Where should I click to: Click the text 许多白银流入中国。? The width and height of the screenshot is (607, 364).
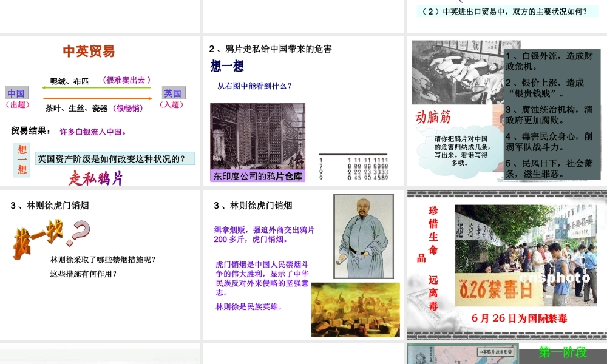pyautogui.click(x=93, y=132)
